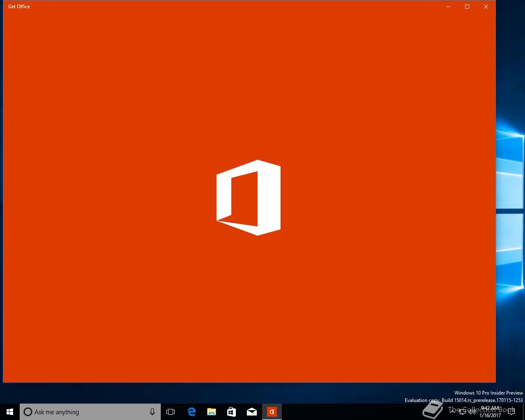
Task: Open the Windows Start menu
Action: coord(10,412)
